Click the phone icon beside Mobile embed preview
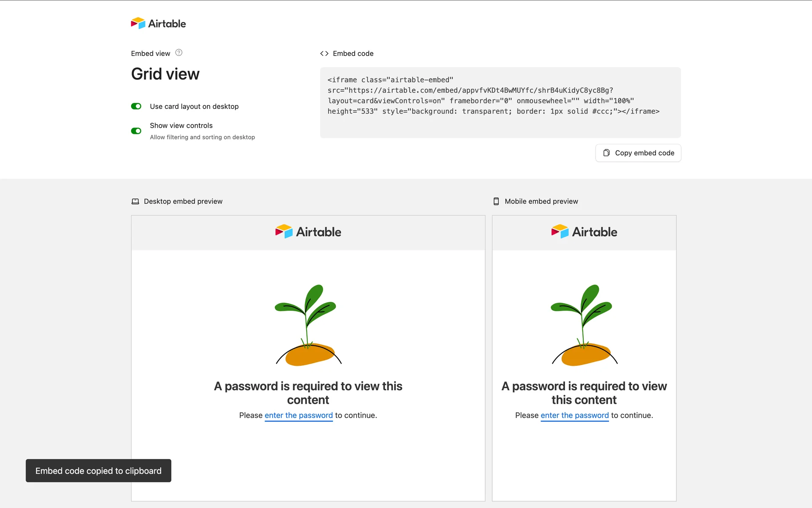The image size is (812, 508). coord(496,202)
